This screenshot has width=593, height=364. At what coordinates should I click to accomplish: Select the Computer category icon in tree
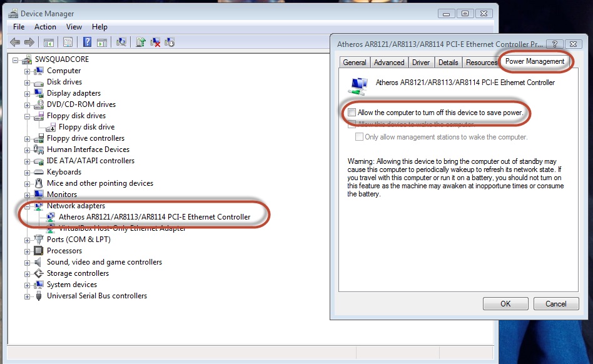pyautogui.click(x=39, y=71)
